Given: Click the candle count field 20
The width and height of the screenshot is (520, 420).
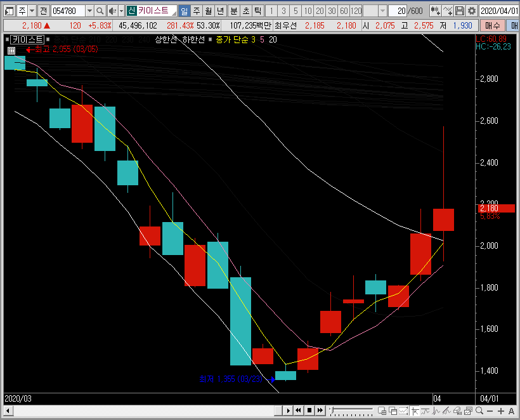Looking at the screenshot, I should 398,11.
